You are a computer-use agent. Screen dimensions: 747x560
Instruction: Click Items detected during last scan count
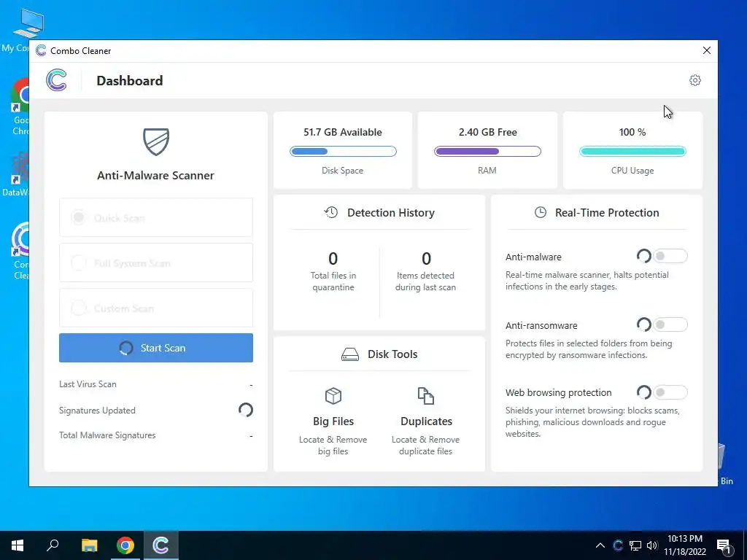(x=426, y=259)
